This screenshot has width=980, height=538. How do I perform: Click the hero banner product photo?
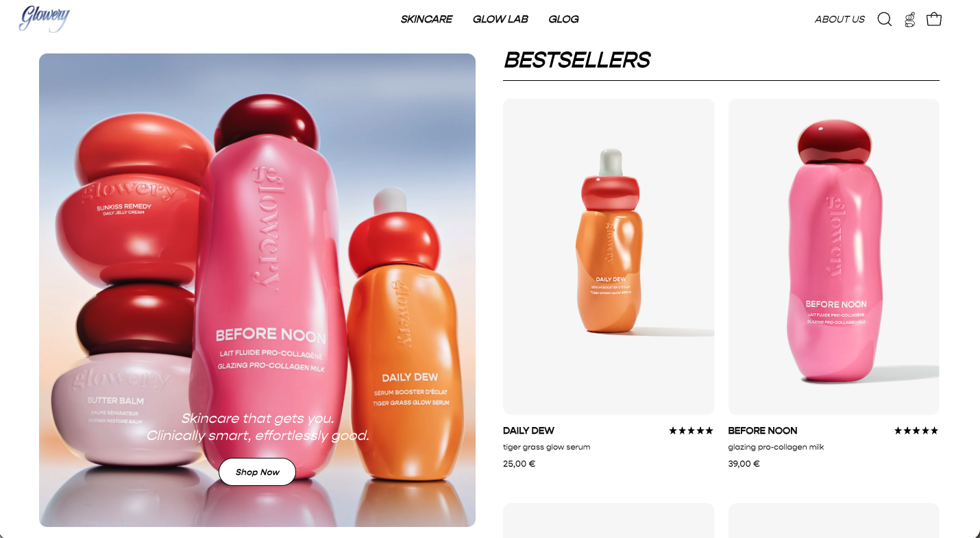click(x=257, y=290)
